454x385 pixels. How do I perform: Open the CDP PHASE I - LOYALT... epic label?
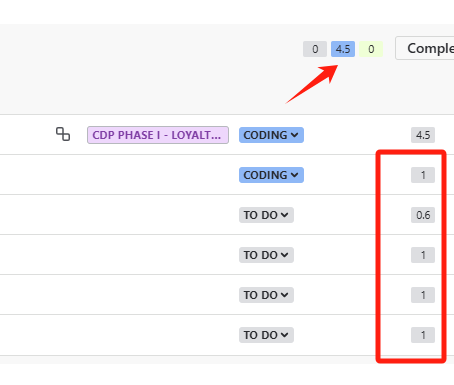click(158, 135)
